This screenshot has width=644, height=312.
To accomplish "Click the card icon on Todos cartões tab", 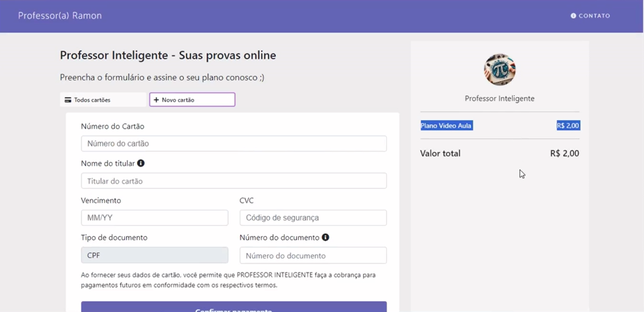I will click(67, 99).
